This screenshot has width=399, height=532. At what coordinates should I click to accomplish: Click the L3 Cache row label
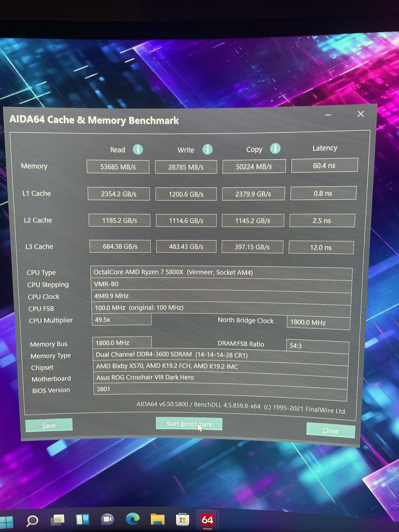click(39, 246)
